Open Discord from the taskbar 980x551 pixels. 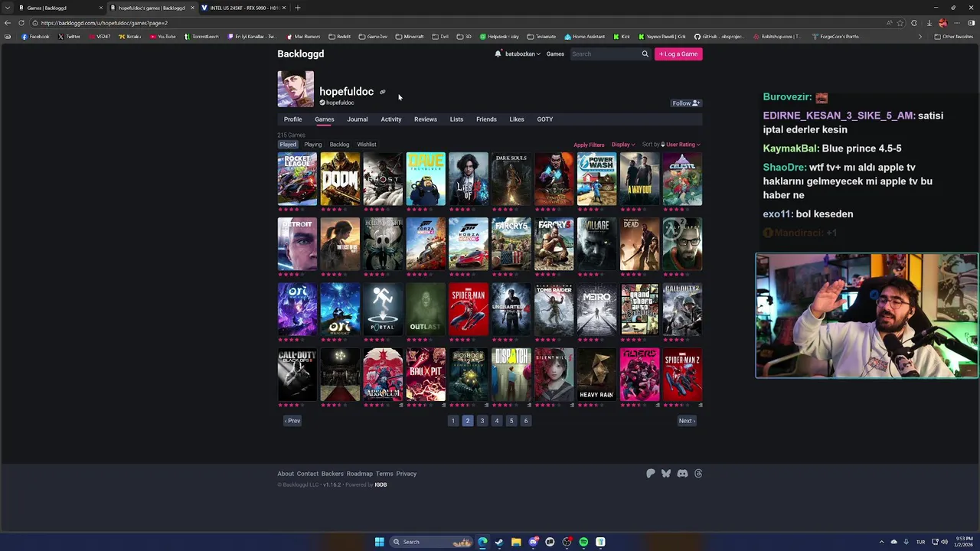(x=533, y=542)
